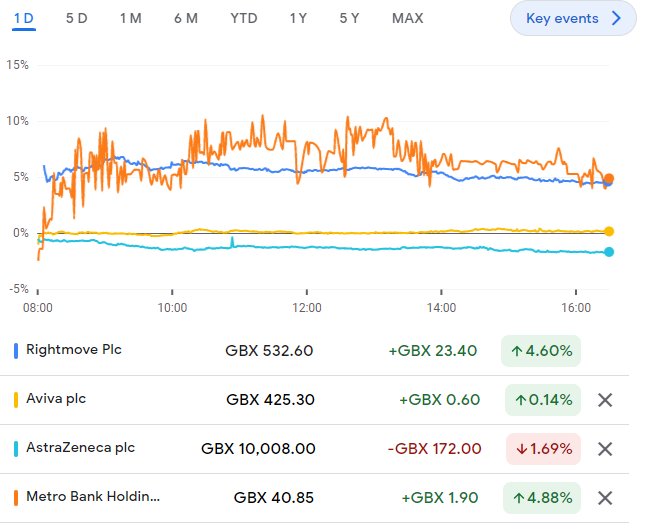Click the change -GBX 172.00

click(434, 449)
